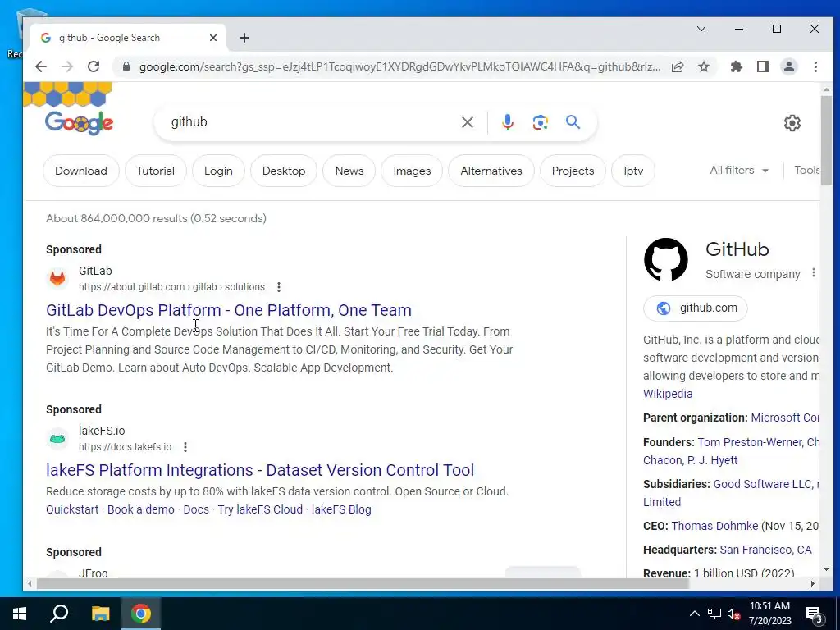The height and width of the screenshot is (630, 840).
Task: Open the Book a demo sitelink
Action: 141,509
